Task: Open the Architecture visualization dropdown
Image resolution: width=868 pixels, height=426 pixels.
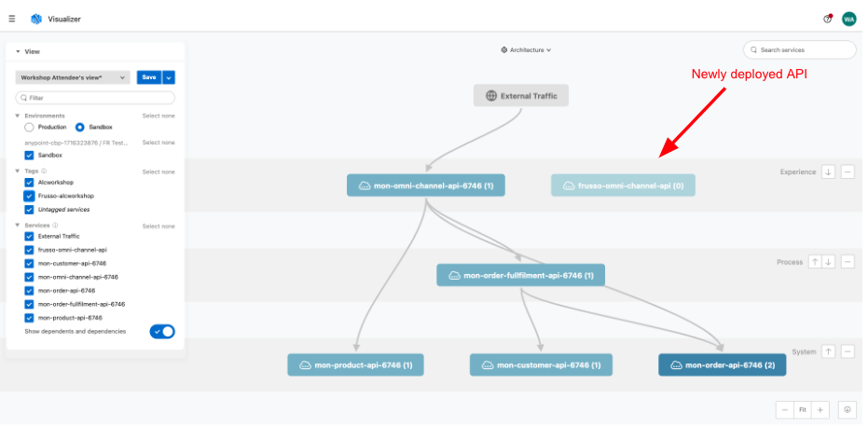Action: (x=526, y=49)
